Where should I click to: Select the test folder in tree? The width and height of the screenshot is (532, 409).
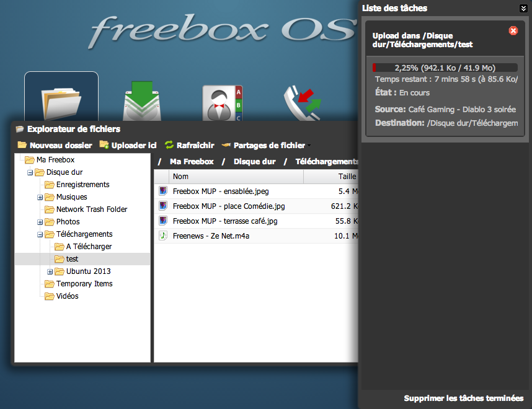pyautogui.click(x=82, y=259)
